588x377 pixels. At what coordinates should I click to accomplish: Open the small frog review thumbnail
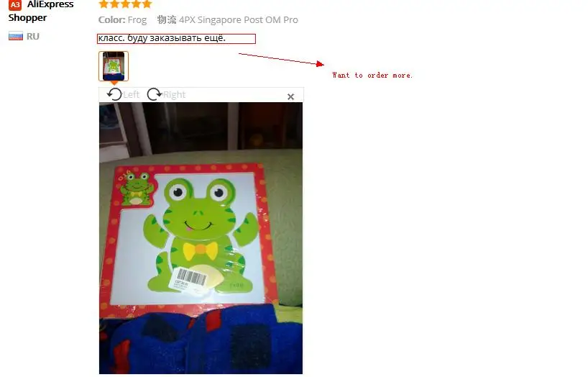pos(114,66)
